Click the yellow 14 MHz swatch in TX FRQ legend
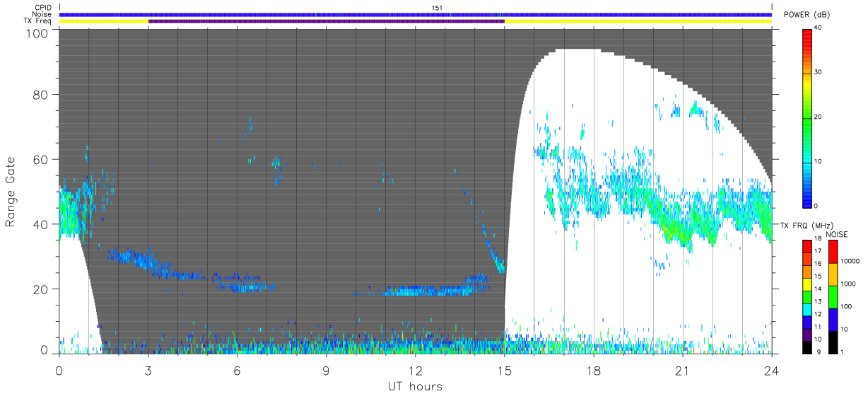This screenshot has height=401, width=868. (x=808, y=285)
